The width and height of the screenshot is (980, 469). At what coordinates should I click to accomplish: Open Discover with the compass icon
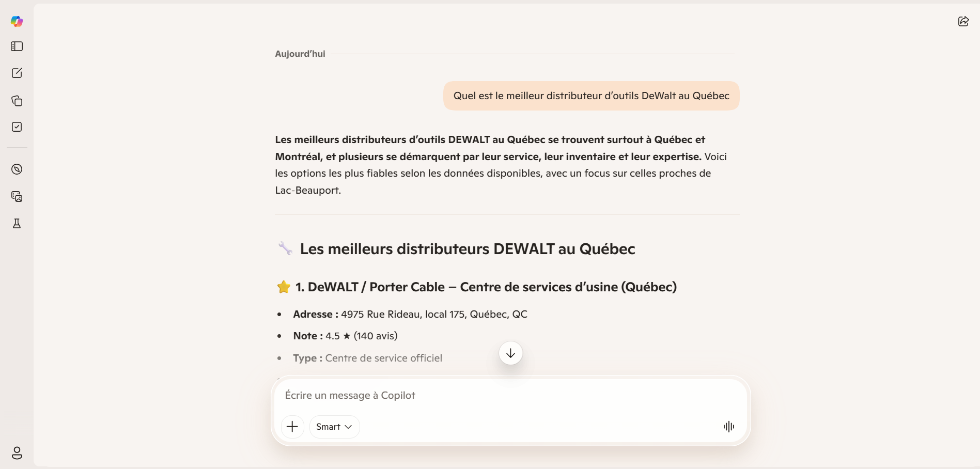(x=17, y=169)
